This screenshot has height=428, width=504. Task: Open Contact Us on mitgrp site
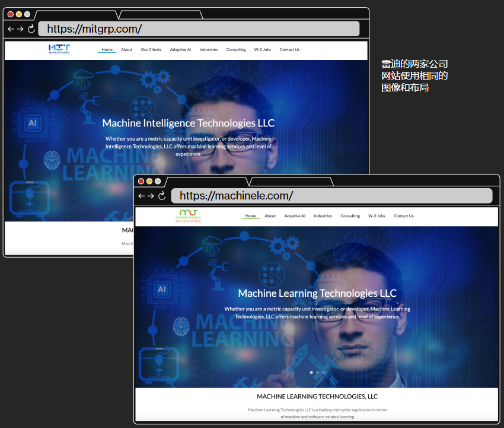tap(289, 49)
